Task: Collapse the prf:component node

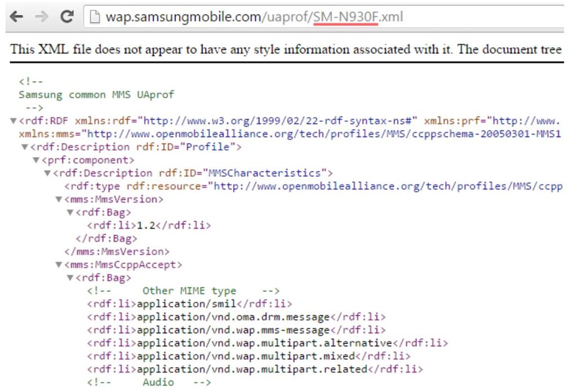Action: 36,160
